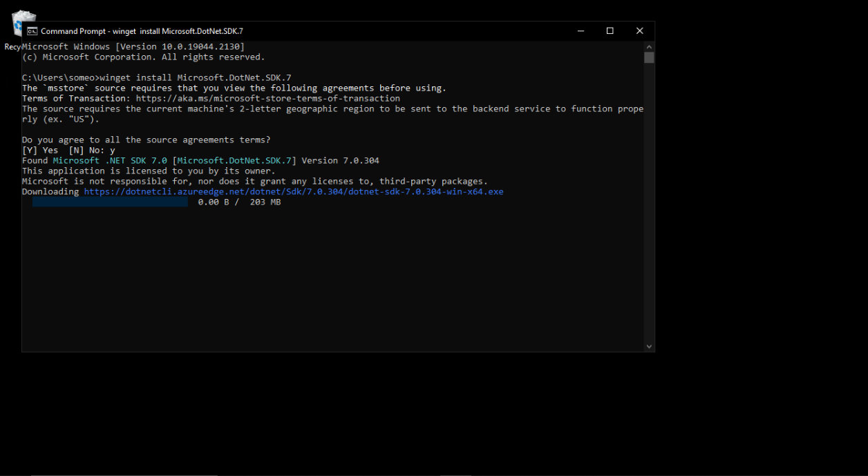This screenshot has width=868, height=476.
Task: Open the Command Prompt system menu icon
Action: click(x=32, y=31)
